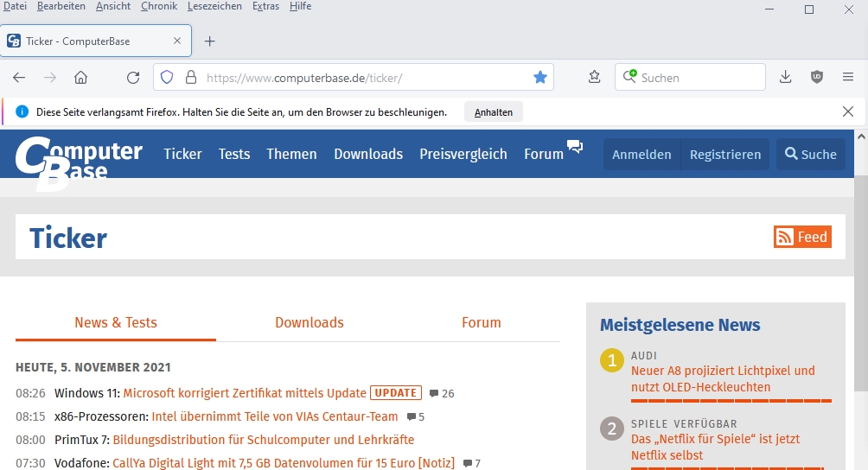Open the forum chat bubbles icon
The height and width of the screenshot is (470, 868).
(575, 147)
